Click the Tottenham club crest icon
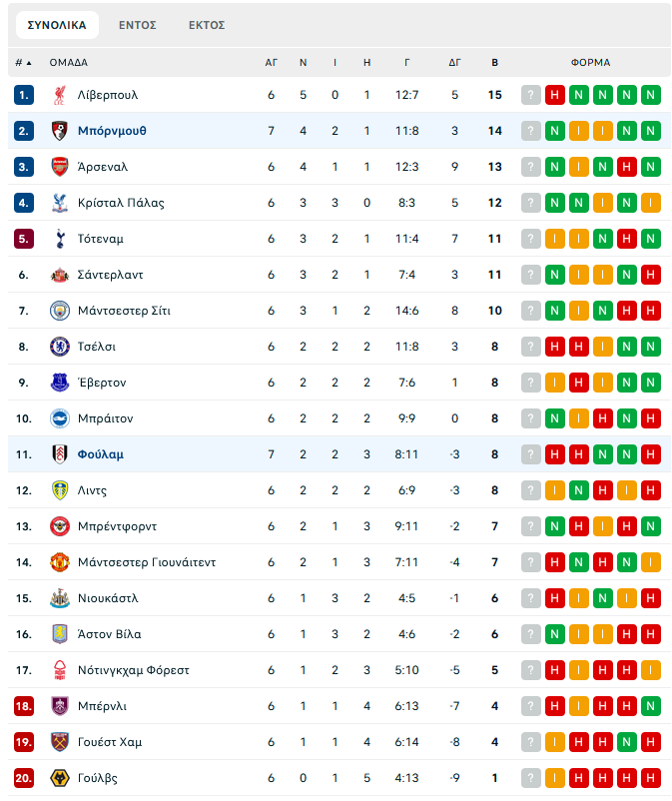Image resolution: width=672 pixels, height=801 pixels. click(x=59, y=239)
